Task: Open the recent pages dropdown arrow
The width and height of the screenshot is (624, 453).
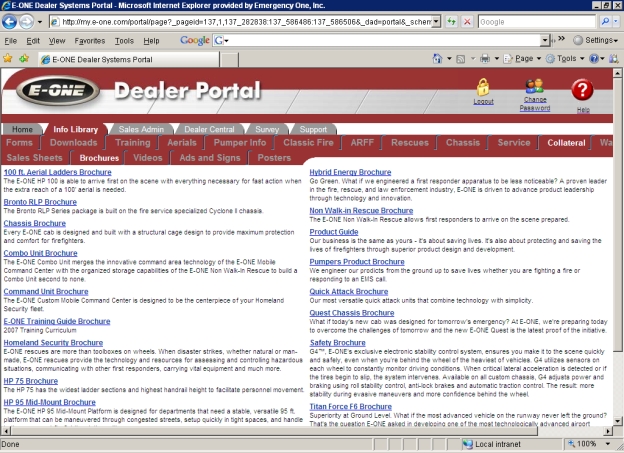Action: click(x=39, y=22)
